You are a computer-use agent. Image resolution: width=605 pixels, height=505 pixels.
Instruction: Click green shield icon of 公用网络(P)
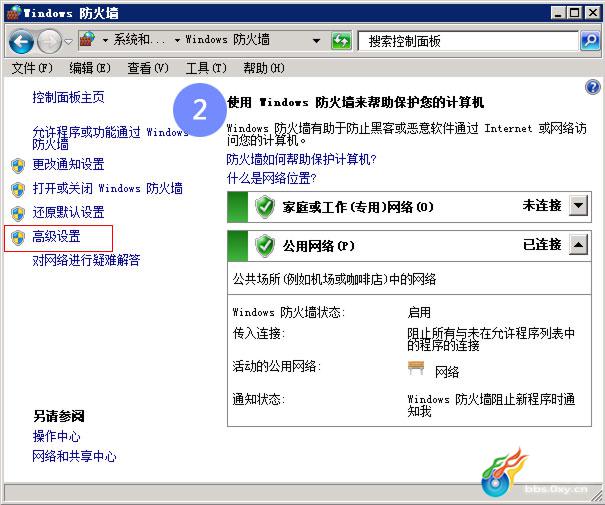(x=265, y=245)
